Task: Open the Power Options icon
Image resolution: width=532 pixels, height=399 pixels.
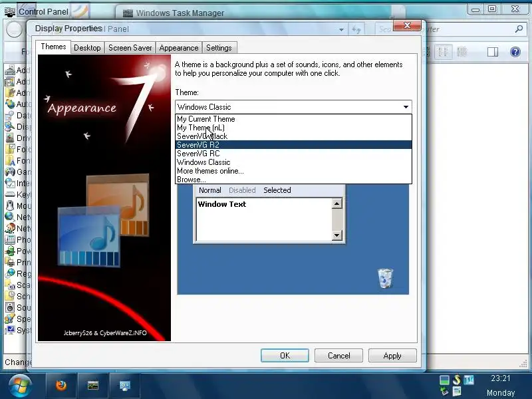Action: (10, 251)
